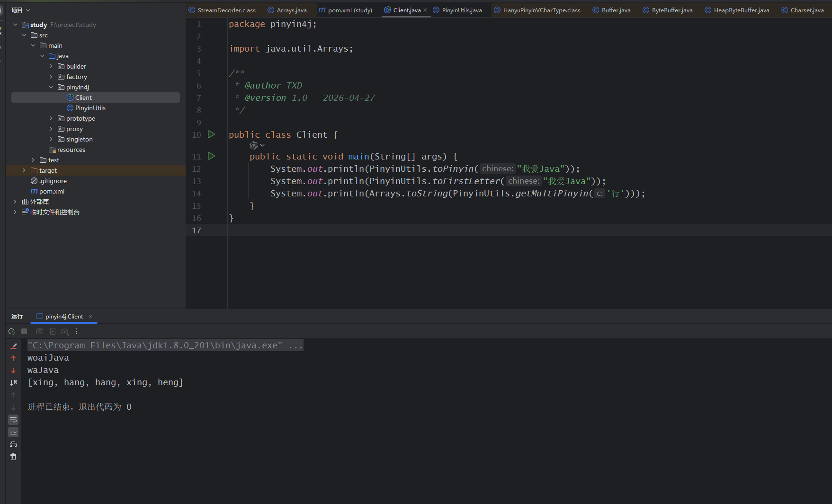Click the red pencil edit icon in console
The width and height of the screenshot is (832, 504).
(13, 346)
